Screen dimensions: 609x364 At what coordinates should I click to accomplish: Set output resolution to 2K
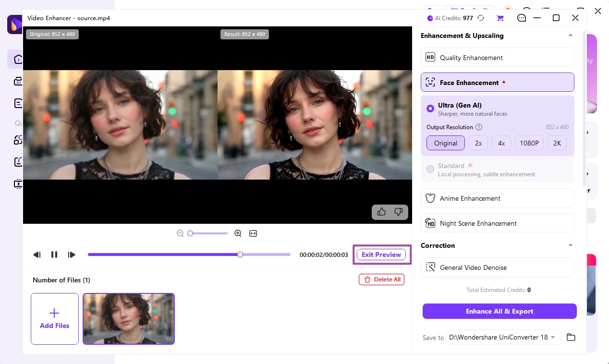557,143
